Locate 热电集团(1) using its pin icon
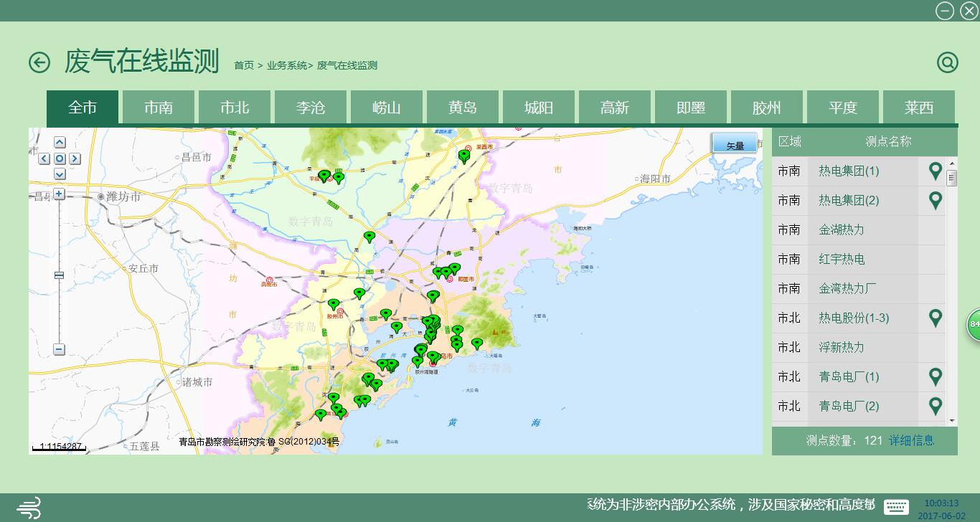 pyautogui.click(x=935, y=171)
